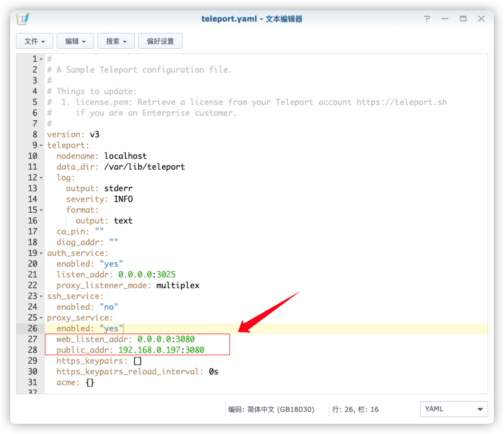Click the proxy_listener_mode multiplex value
The image size is (504, 434).
coord(178,285)
